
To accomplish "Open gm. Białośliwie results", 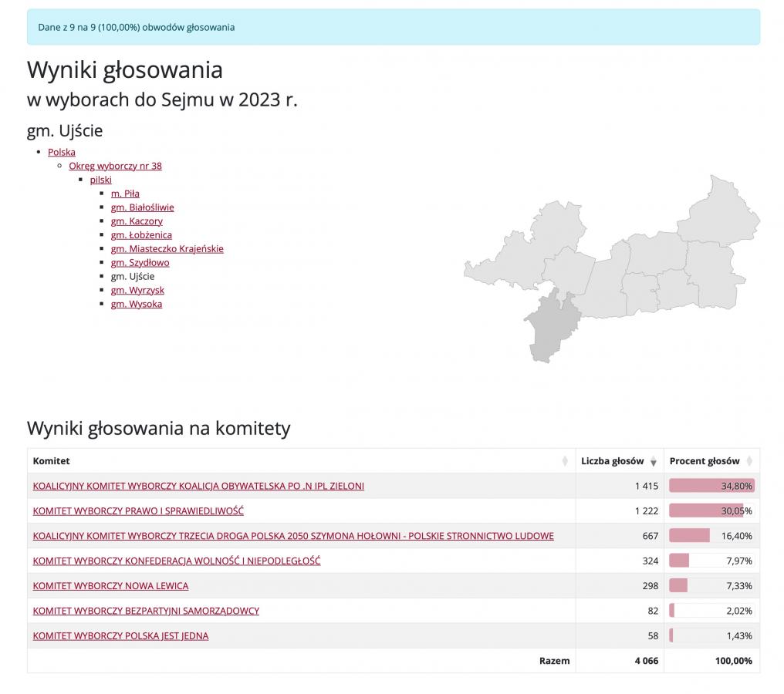I will tap(143, 207).
